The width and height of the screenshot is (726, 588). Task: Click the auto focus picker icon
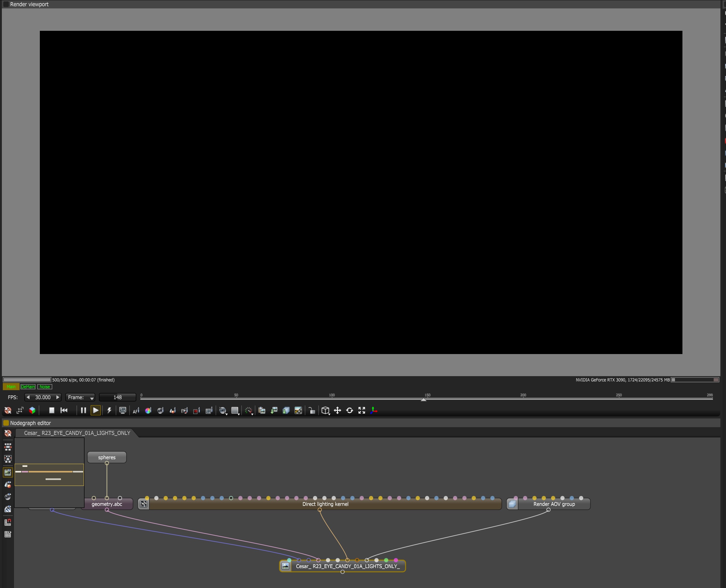coord(136,411)
